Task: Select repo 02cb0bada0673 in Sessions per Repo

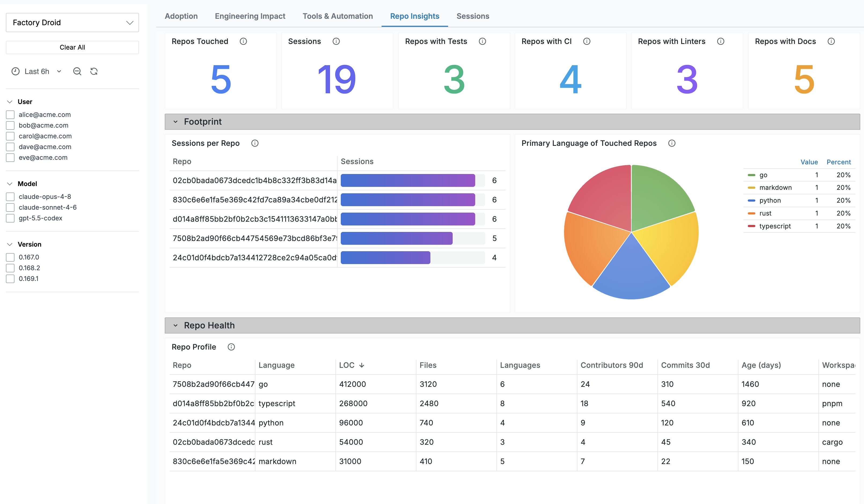Action: tap(254, 181)
